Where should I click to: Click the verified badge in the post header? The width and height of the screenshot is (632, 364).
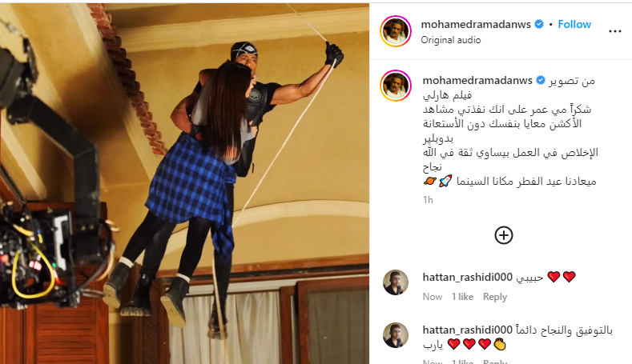[539, 25]
